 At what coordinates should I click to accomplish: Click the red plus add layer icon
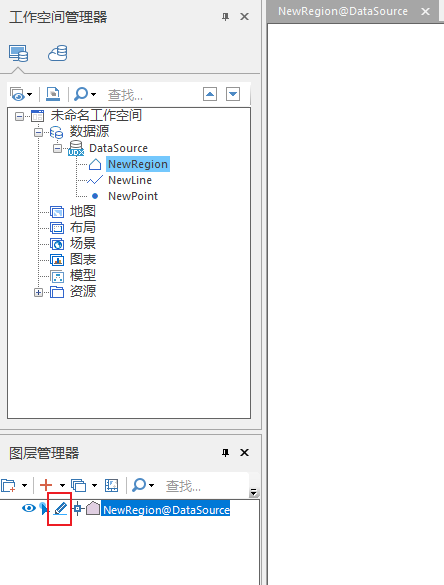point(46,485)
